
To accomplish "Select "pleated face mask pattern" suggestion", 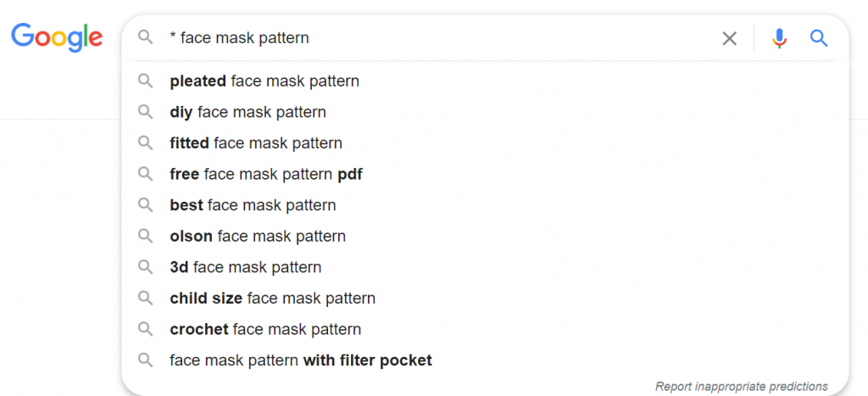I will pyautogui.click(x=264, y=81).
